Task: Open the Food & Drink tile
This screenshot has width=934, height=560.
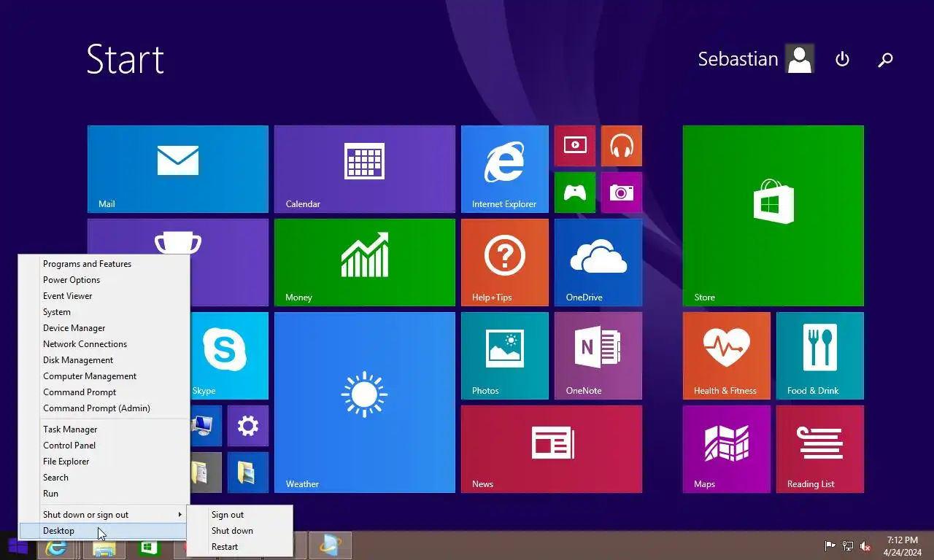Action: (x=820, y=356)
